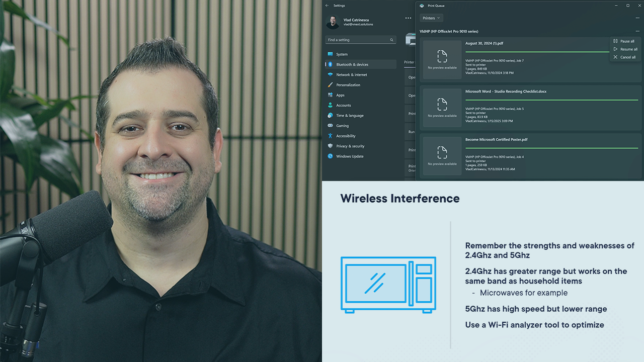Click the Find a setting search box

356,40
